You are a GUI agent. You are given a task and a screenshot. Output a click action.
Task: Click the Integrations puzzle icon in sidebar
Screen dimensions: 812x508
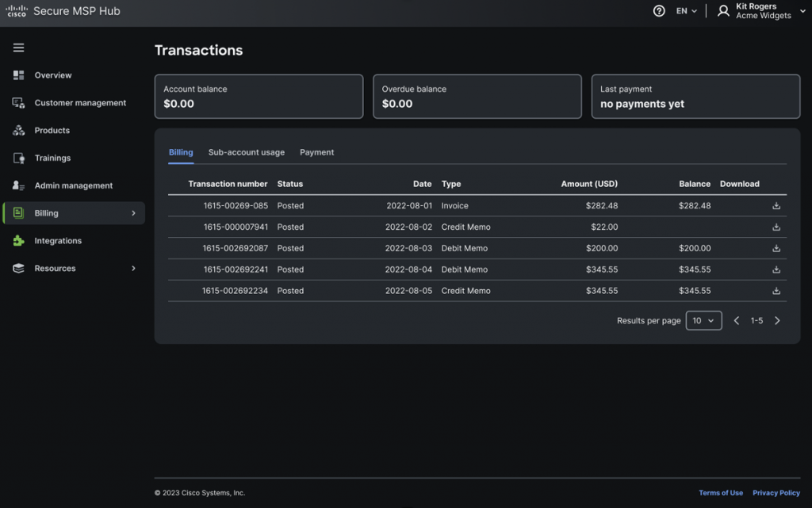click(x=18, y=241)
